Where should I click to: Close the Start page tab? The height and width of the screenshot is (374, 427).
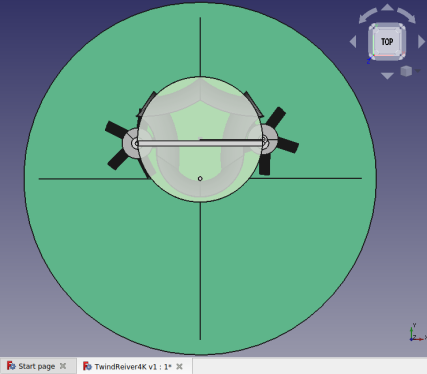tap(63, 366)
